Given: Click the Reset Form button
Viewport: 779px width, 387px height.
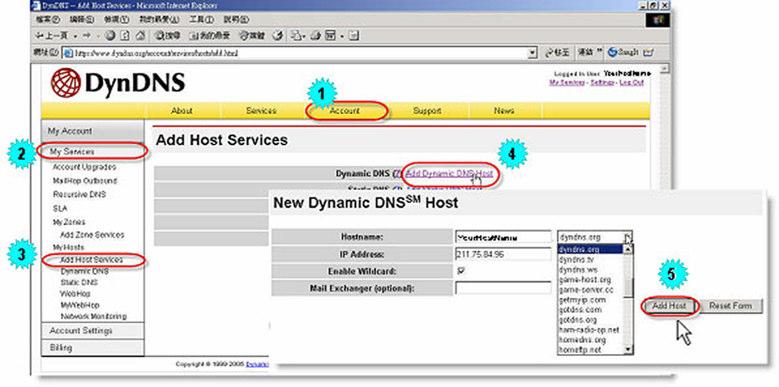Looking at the screenshot, I should click(730, 306).
